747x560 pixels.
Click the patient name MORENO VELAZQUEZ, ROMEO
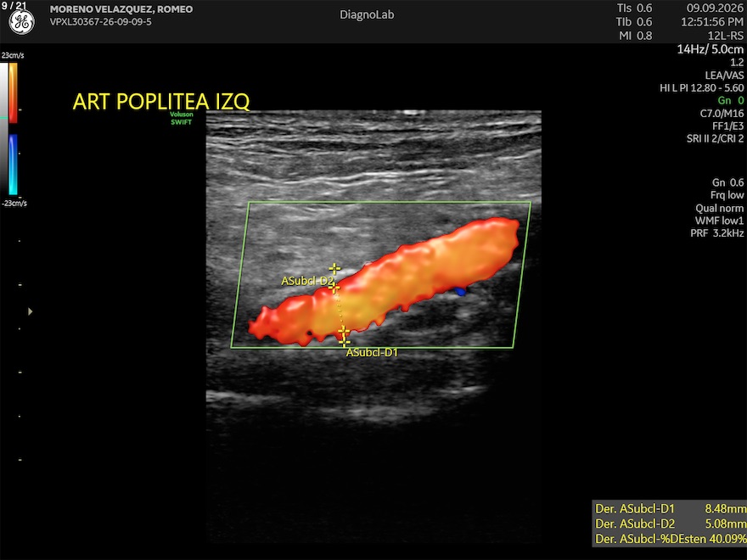121,9
